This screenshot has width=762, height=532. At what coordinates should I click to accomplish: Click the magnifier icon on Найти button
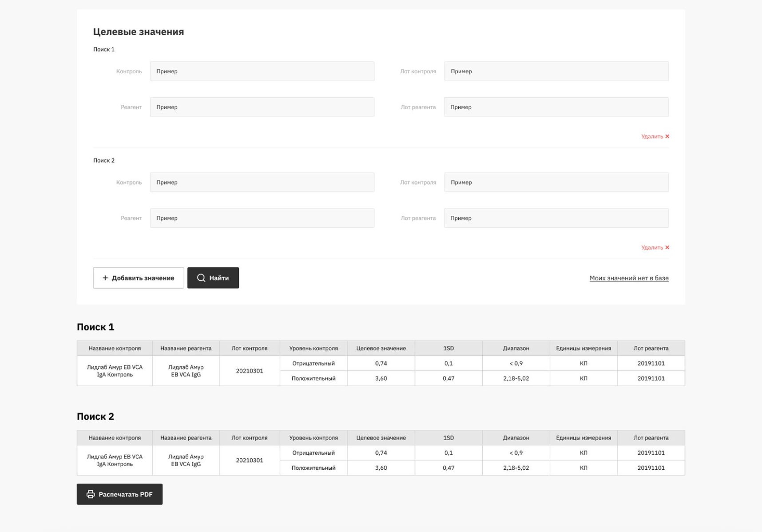(201, 278)
